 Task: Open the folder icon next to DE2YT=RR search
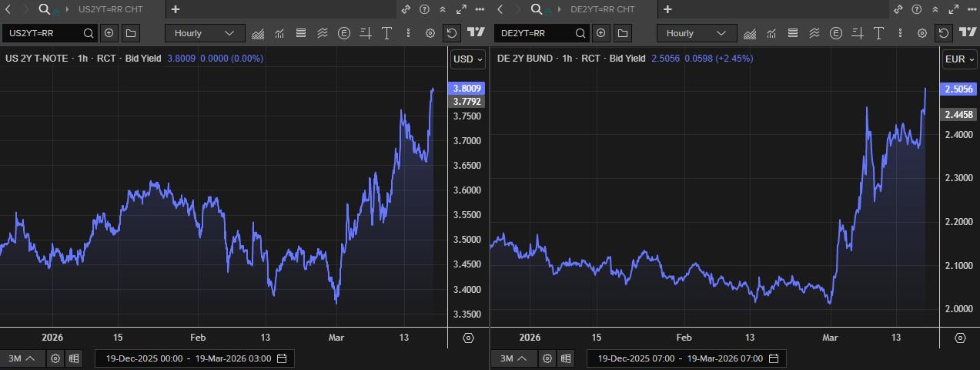click(x=622, y=33)
